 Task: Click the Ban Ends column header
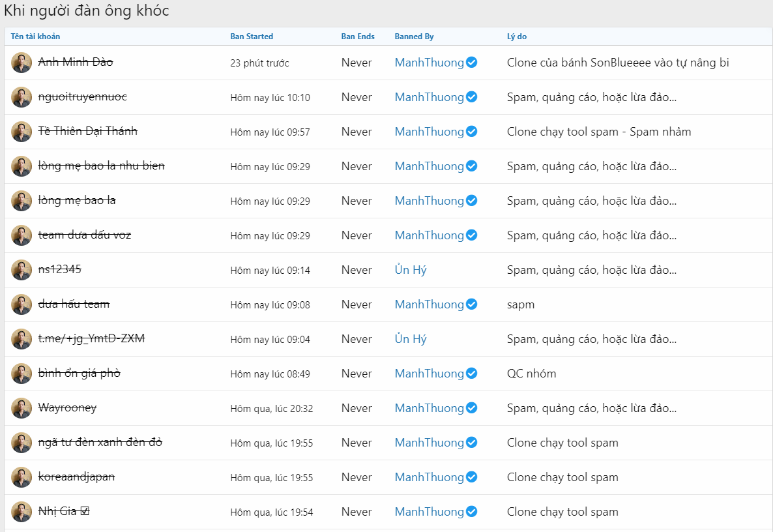point(358,37)
